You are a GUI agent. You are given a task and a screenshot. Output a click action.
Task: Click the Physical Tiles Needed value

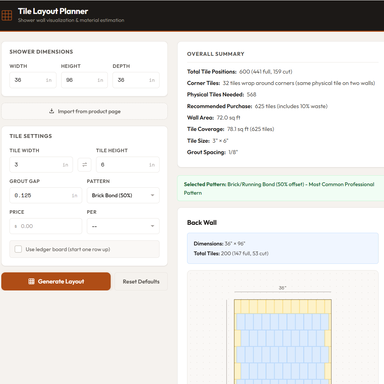(x=251, y=95)
